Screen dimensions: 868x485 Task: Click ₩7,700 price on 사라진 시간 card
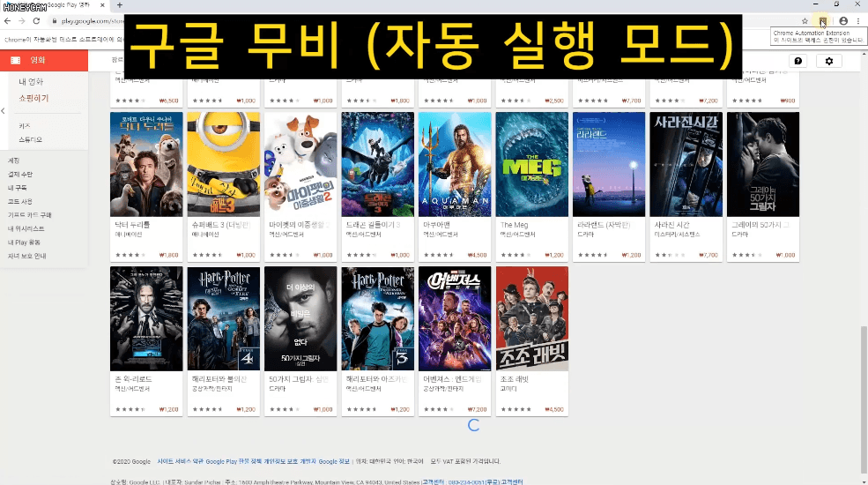(x=708, y=255)
